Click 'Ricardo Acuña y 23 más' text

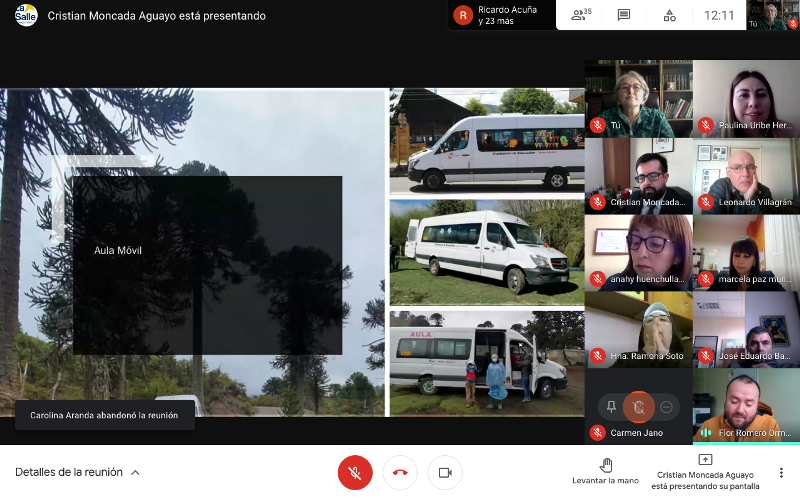point(507,15)
